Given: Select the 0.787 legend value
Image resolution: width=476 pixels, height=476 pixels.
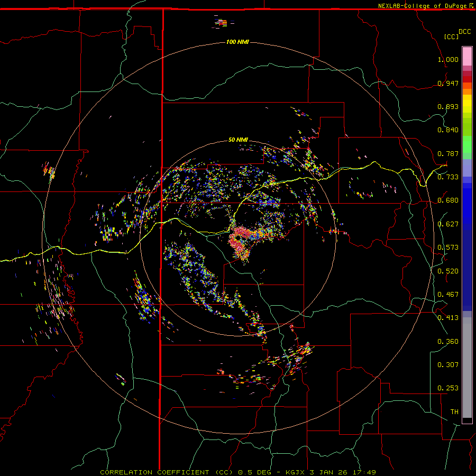Looking at the screenshot, I should (x=448, y=153).
